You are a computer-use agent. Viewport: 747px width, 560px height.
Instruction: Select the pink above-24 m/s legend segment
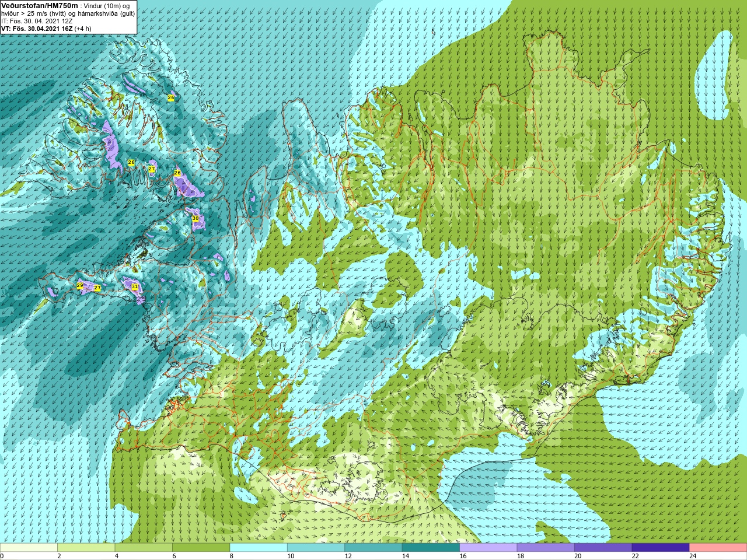(718, 548)
